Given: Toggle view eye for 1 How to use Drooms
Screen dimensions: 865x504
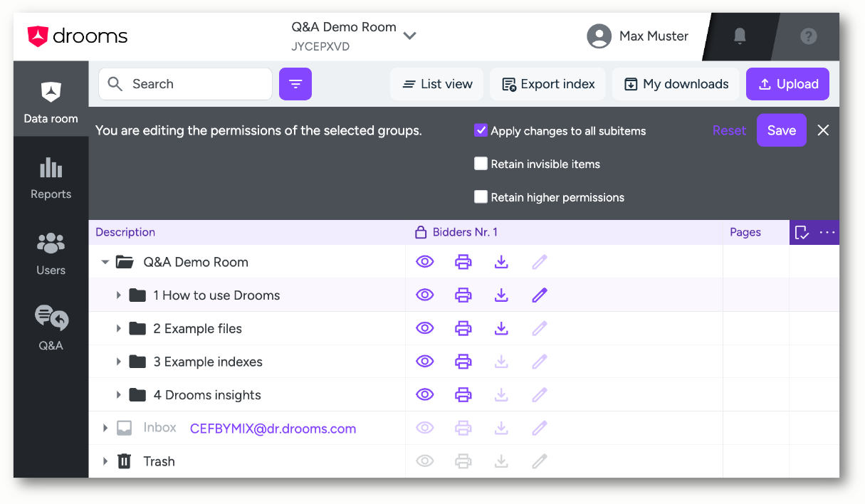Looking at the screenshot, I should click(425, 295).
